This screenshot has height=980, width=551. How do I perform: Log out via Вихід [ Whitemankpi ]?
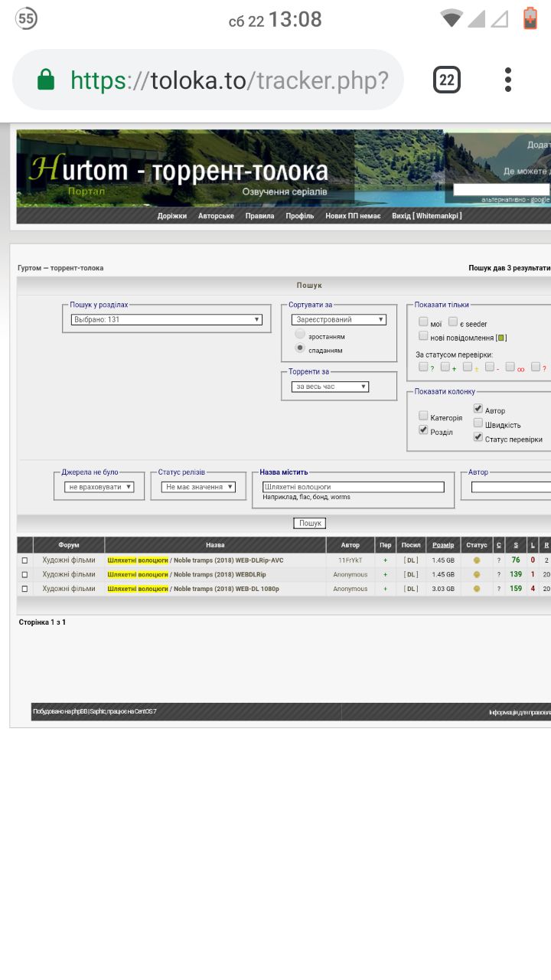(x=427, y=216)
